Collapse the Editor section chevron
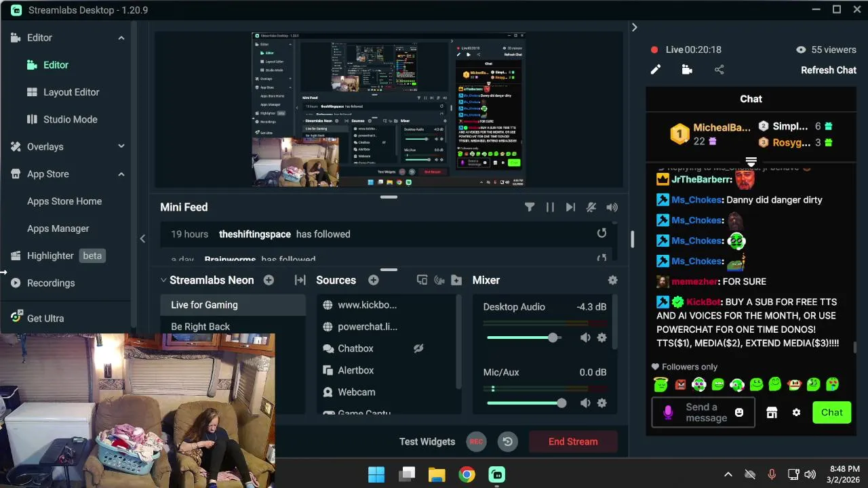The image size is (868, 488). coord(121,38)
